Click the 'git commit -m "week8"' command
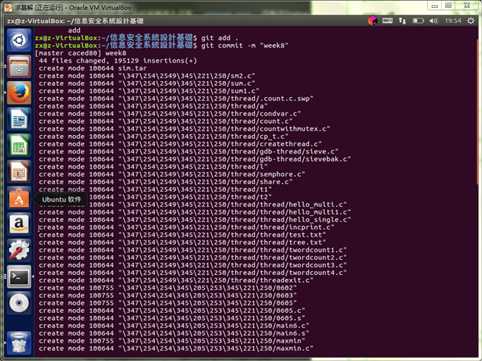This screenshot has height=361, width=482. [245, 45]
